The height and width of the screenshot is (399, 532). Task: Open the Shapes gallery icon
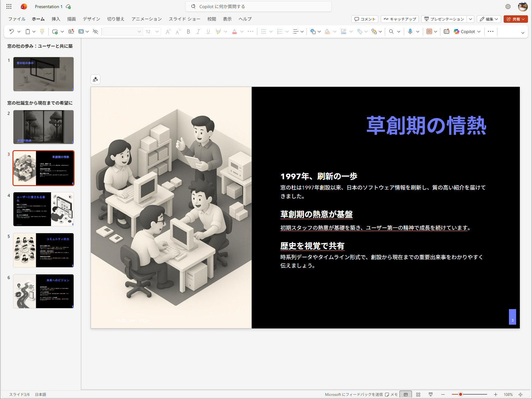(x=314, y=31)
